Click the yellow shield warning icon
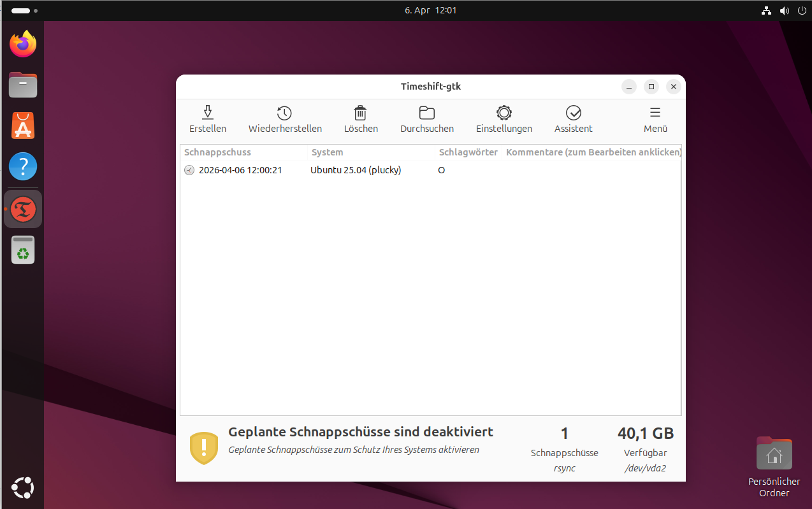 coord(204,448)
